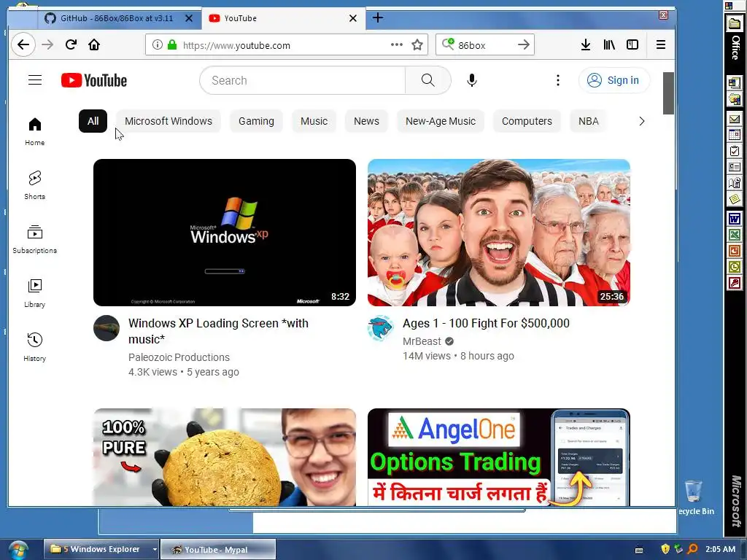747x560 pixels.
Task: Open Library in the YouTube sidebar
Action: [35, 293]
